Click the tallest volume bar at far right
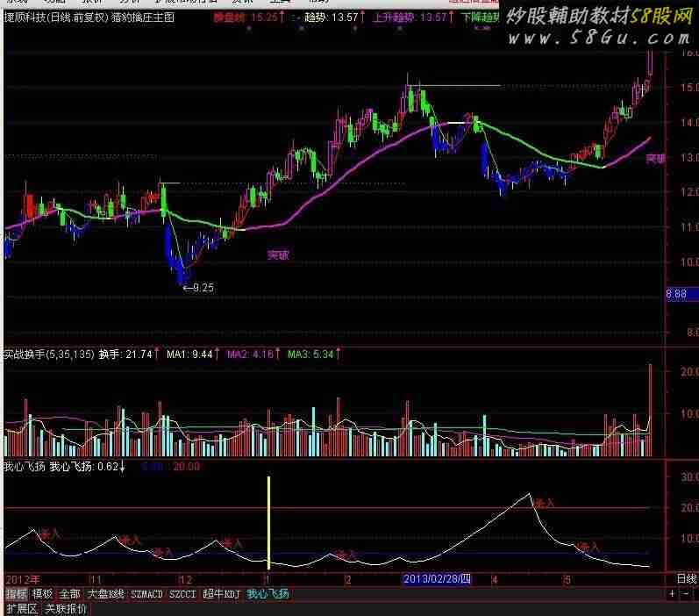Screen dimensions: 699x616 [650, 410]
